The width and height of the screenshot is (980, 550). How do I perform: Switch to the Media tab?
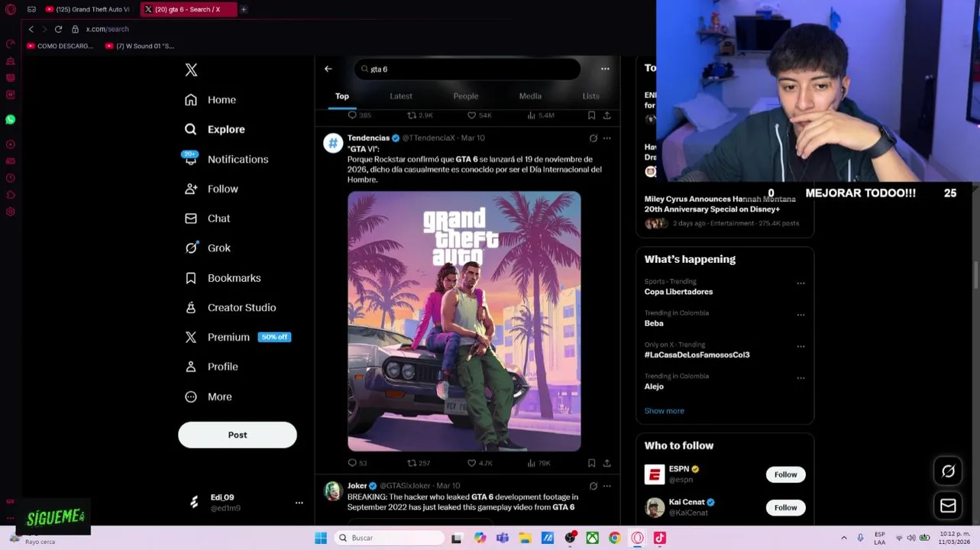point(530,96)
